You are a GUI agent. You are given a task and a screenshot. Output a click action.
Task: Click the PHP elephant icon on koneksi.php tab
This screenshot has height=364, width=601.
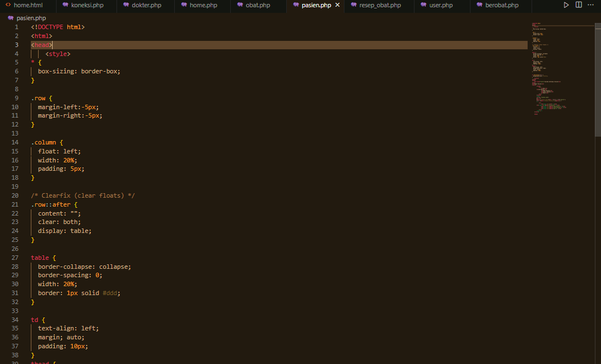point(66,5)
